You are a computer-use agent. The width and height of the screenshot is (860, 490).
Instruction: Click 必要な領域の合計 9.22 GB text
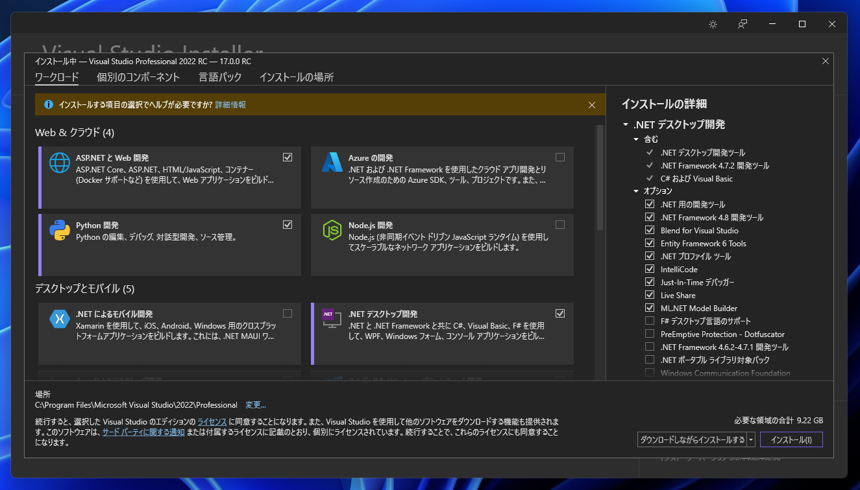click(x=779, y=420)
